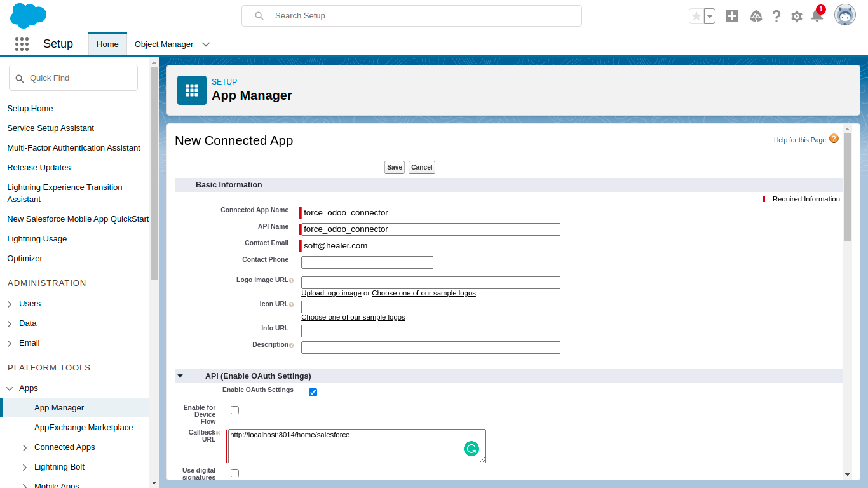
Task: Click the Contact Email field
Action: coord(367,246)
